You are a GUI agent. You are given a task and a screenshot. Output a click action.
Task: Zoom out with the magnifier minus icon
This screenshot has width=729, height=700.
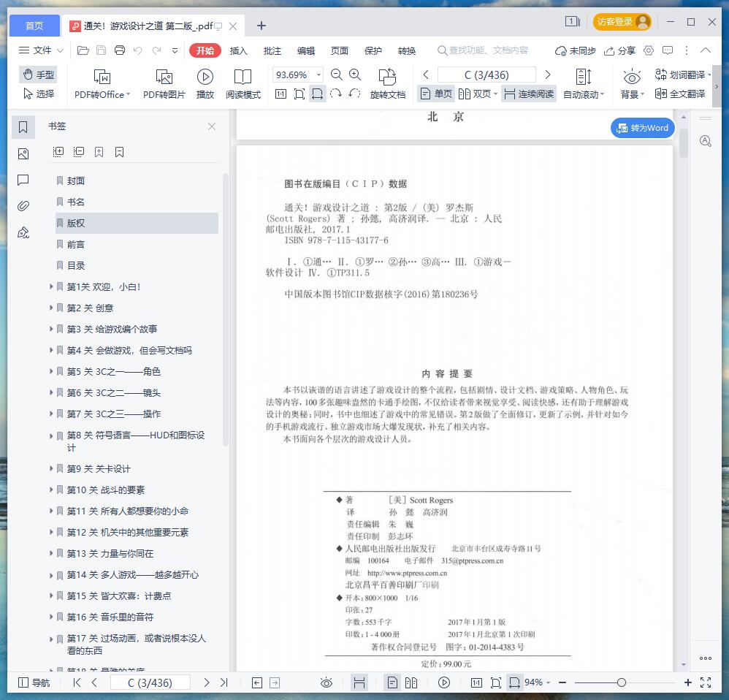click(x=336, y=75)
